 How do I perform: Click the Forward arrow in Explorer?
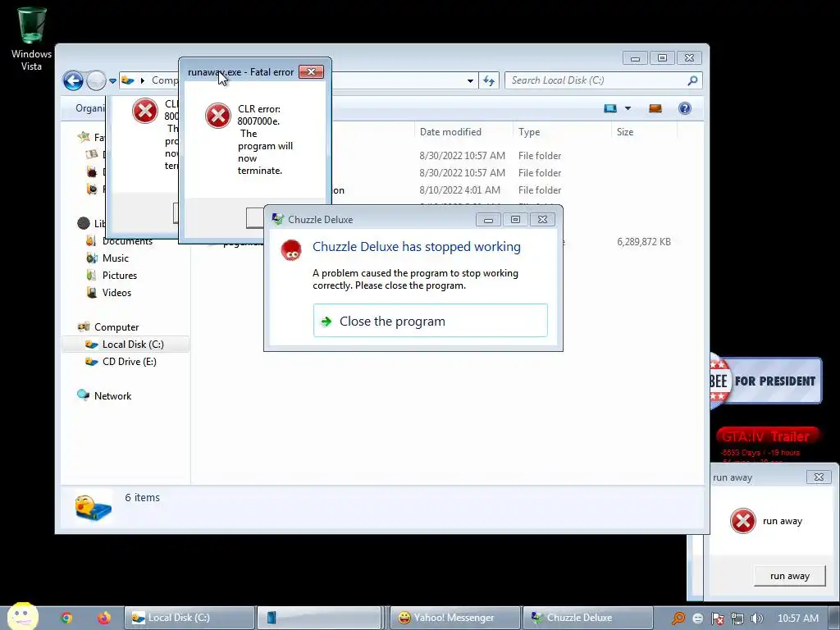(96, 81)
